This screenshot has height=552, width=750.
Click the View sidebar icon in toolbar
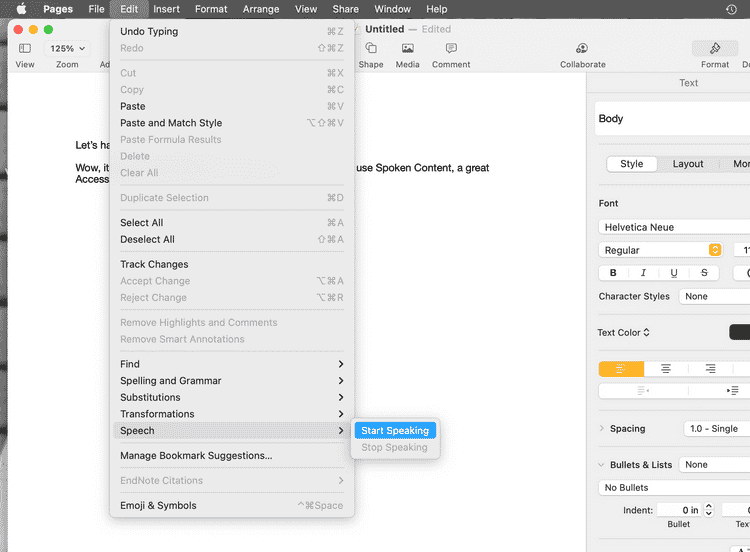pos(25,48)
